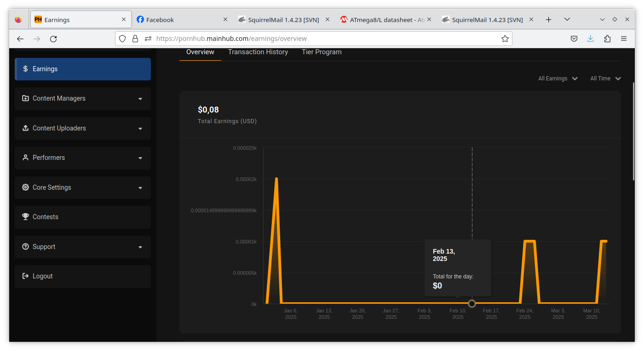Screen dimensions: 644x351
Task: Click the URL address bar field
Action: coord(322,39)
